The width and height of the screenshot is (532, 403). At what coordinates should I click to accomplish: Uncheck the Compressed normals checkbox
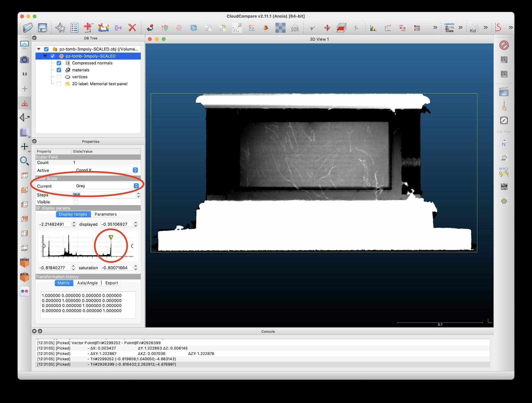click(x=59, y=63)
